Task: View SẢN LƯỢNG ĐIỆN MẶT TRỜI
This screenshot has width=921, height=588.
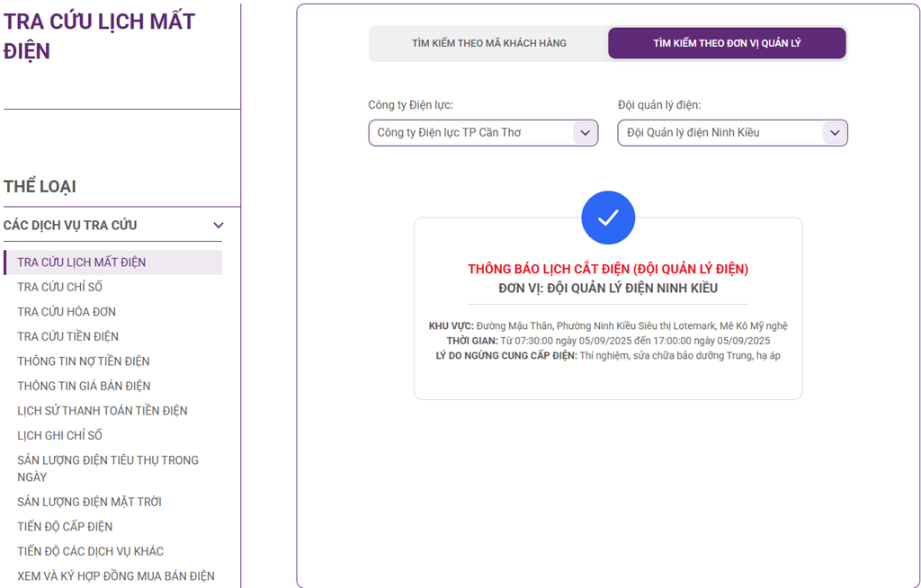Action: (x=89, y=502)
